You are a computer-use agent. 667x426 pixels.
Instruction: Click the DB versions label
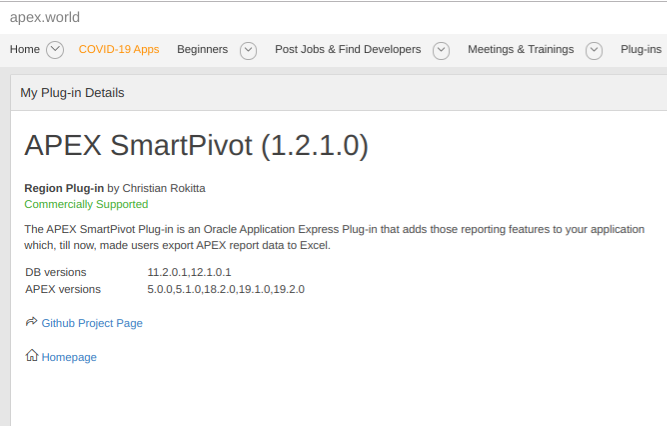click(56, 272)
